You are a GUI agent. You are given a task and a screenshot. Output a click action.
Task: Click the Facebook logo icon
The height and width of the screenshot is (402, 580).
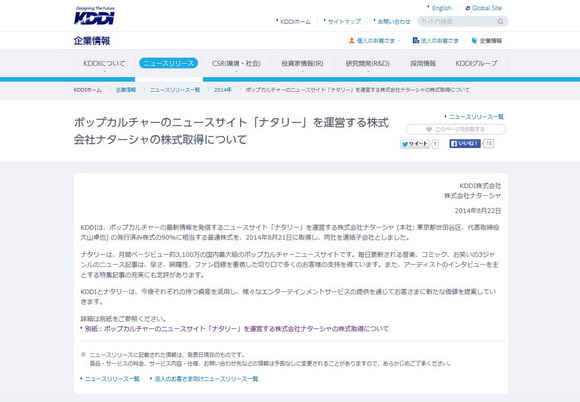click(454, 143)
